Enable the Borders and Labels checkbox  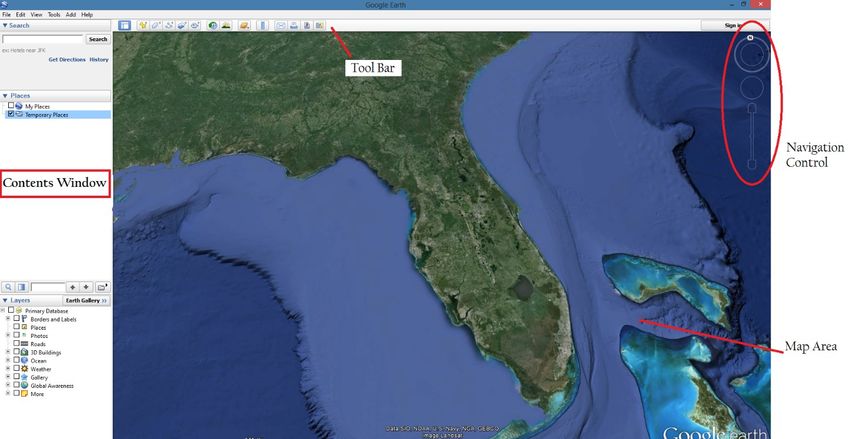[x=16, y=318]
